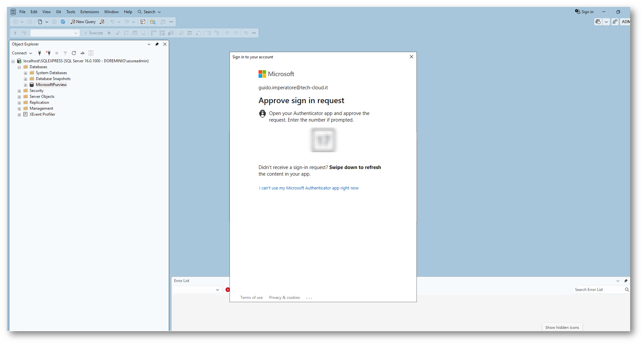Click the Cancel Executing Query stop icon
This screenshot has width=644, height=345.
(109, 33)
